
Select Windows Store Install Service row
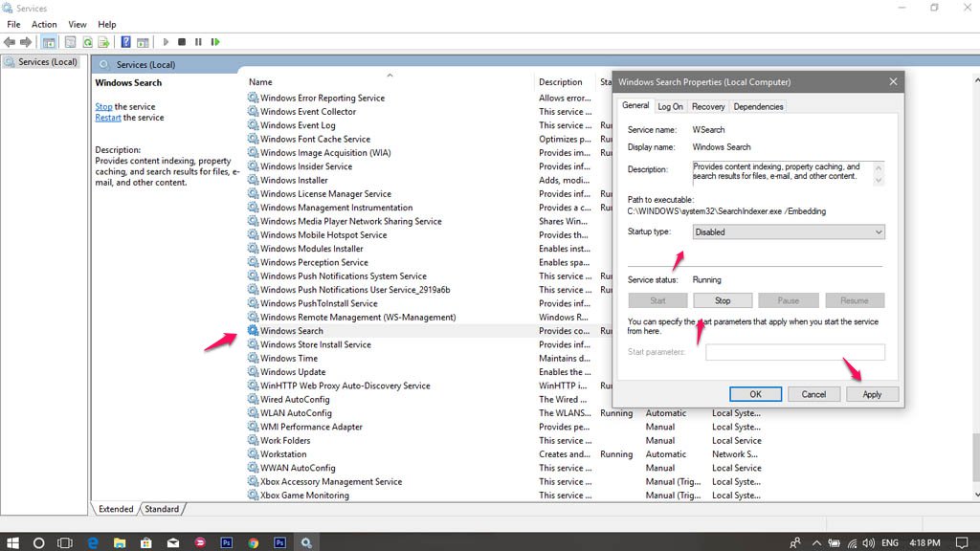tap(316, 344)
